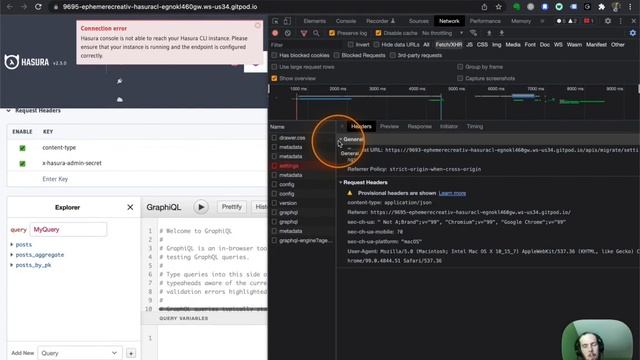Disable the content-type header checkbox
This screenshot has width=640, height=360.
22,148
